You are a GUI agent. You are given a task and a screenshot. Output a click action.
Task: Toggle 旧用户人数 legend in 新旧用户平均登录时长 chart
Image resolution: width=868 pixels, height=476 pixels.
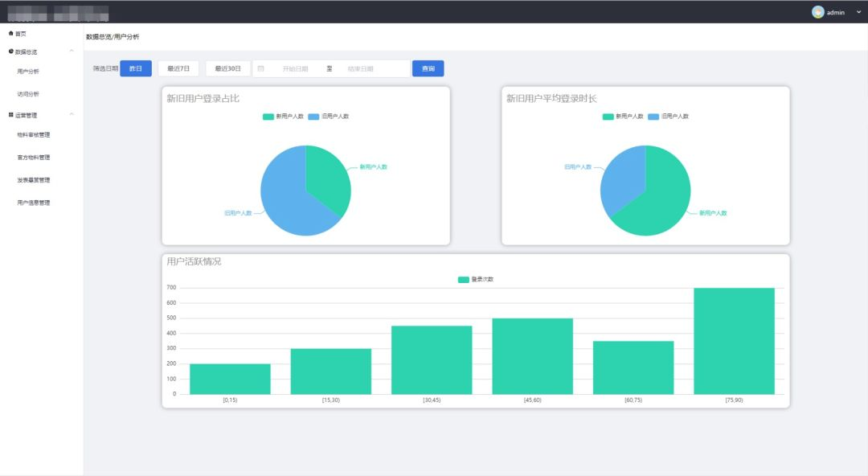pos(668,117)
